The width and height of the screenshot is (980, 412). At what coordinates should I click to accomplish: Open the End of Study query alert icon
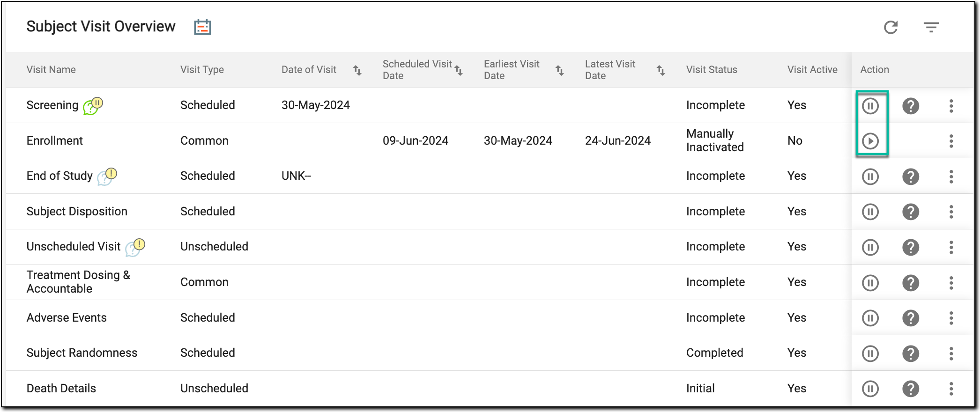107,177
